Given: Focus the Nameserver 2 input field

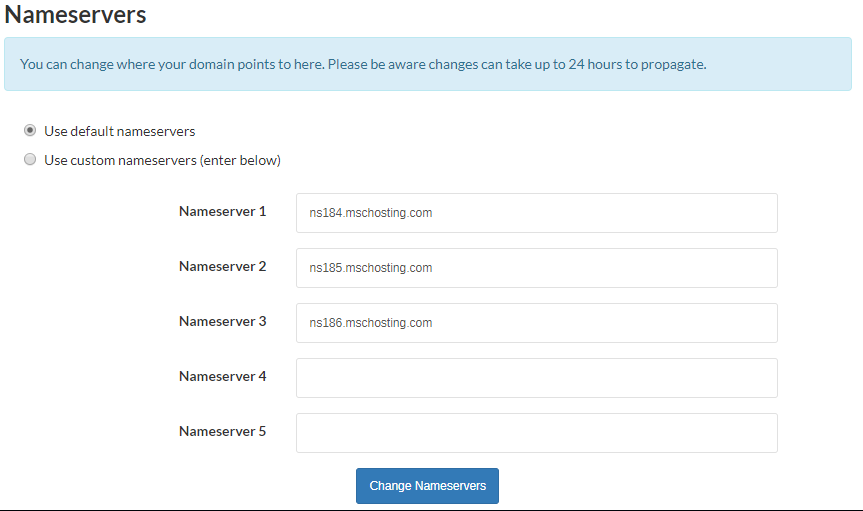Looking at the screenshot, I should tap(537, 268).
